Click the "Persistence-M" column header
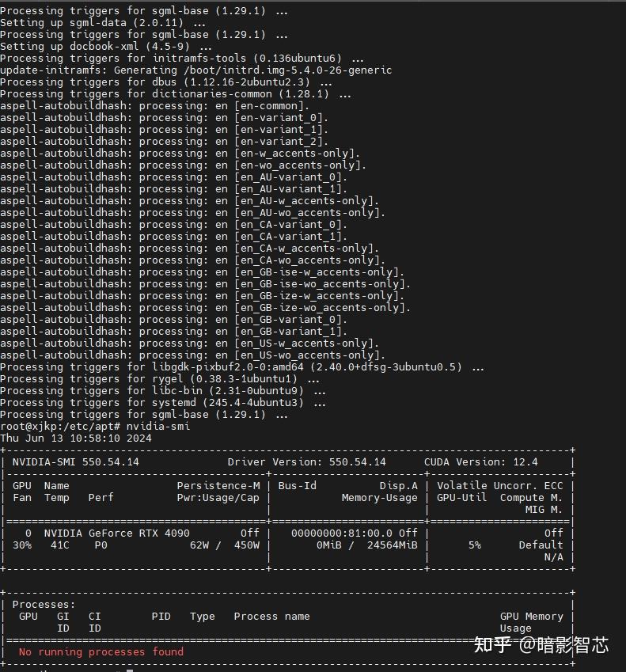Screen dimensions: 626x672 click(218, 486)
